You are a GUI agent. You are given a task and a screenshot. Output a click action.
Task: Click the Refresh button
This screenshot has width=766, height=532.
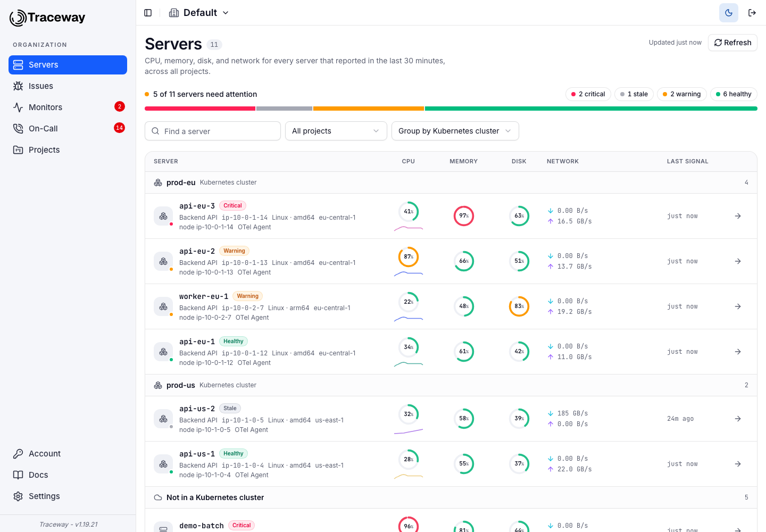(x=732, y=43)
